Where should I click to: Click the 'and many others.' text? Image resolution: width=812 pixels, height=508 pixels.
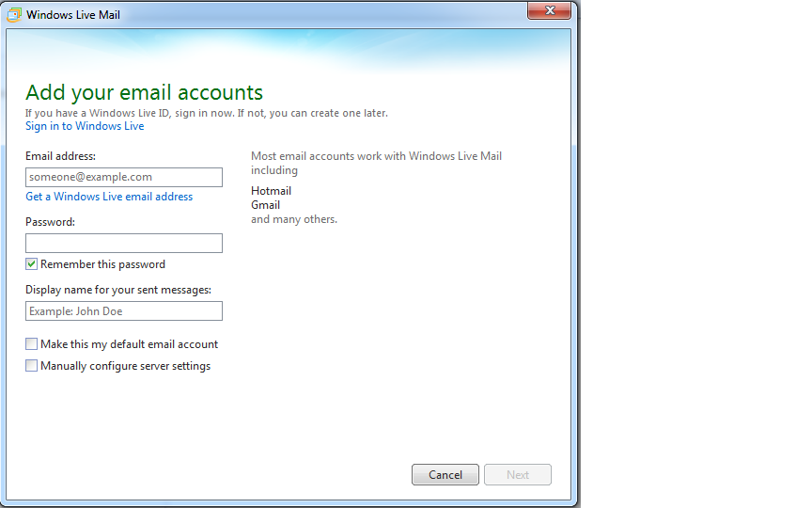click(x=294, y=219)
